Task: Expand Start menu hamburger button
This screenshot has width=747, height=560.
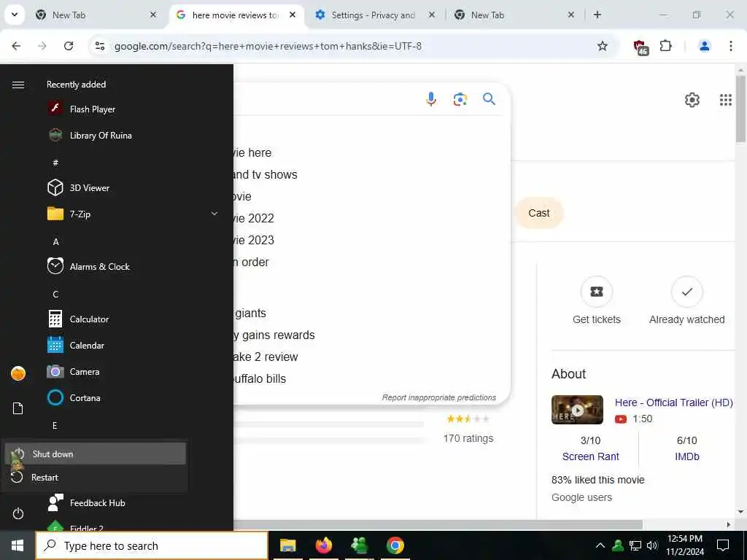Action: (x=18, y=85)
